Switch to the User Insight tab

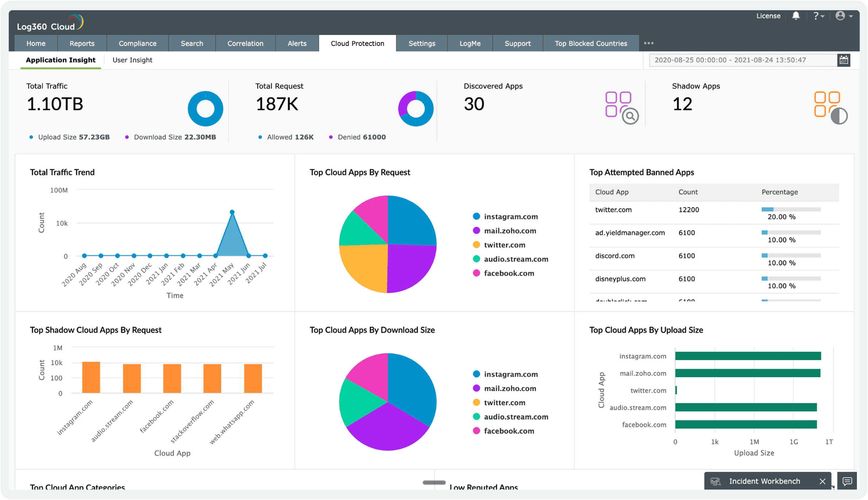point(133,60)
